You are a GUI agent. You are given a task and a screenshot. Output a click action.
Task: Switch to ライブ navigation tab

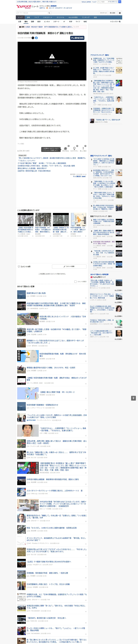[37, 17]
